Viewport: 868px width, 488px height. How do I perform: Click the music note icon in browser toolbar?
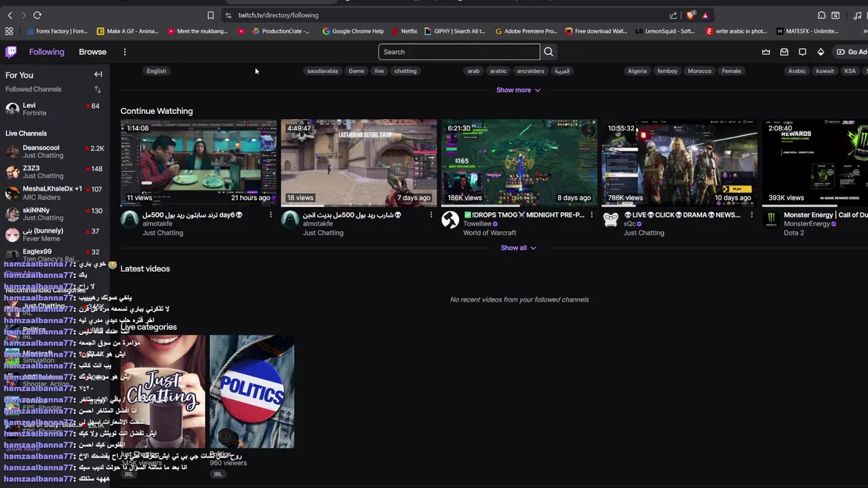(x=858, y=15)
